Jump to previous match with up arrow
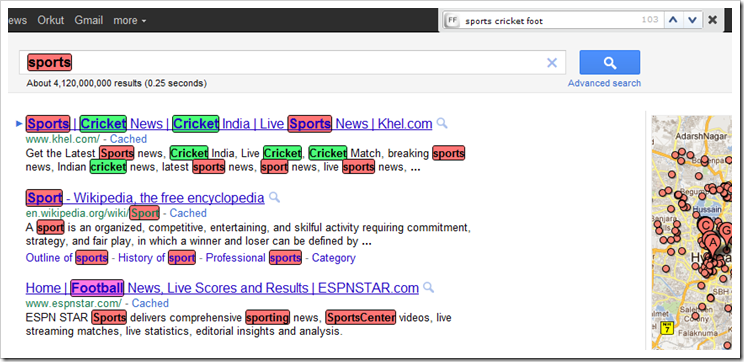The width and height of the screenshot is (744, 362). click(x=673, y=20)
